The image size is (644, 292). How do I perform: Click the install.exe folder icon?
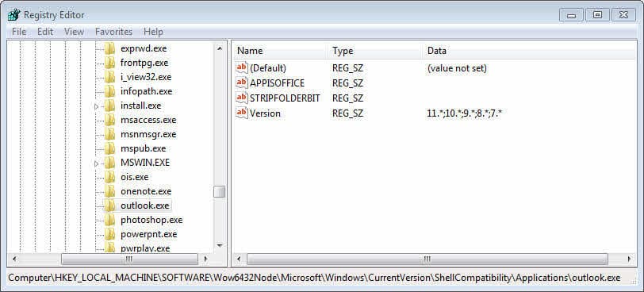tap(109, 106)
